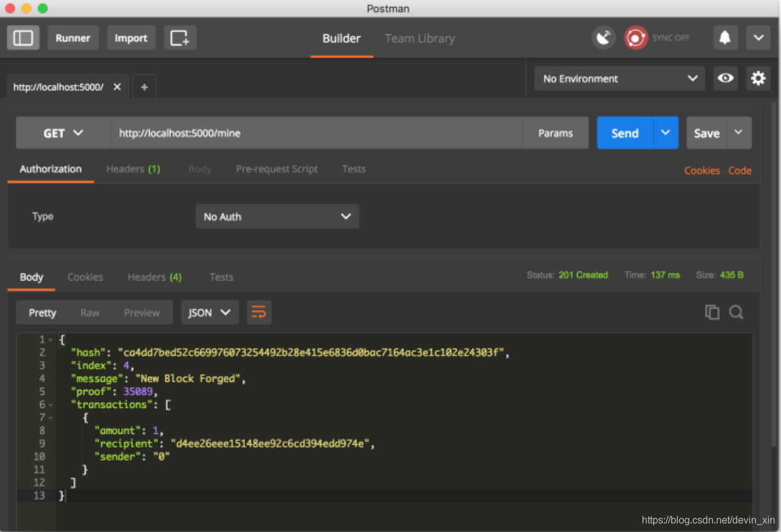
Task: Click the hash value string
Action: pyautogui.click(x=313, y=353)
